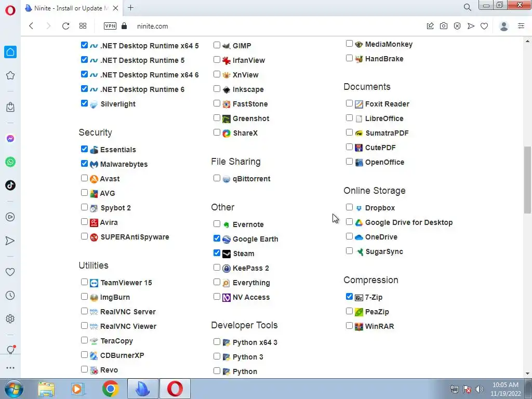This screenshot has width=532, height=399.
Task: Click the Evernote label
Action: pyautogui.click(x=248, y=224)
